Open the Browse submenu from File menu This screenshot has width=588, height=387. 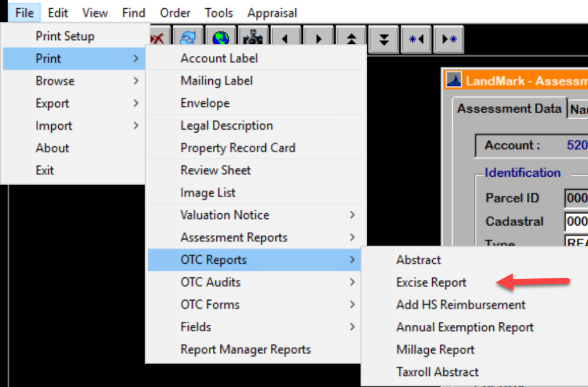(x=55, y=80)
